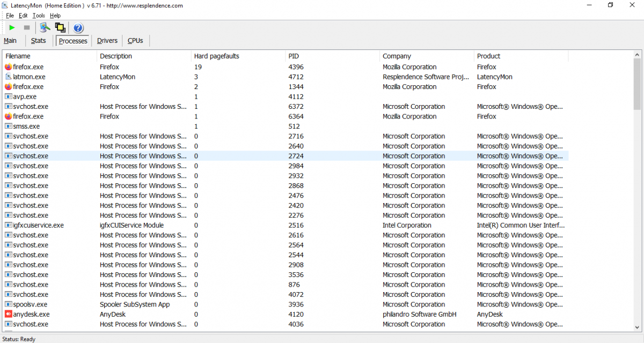Click the PID value 2420

click(x=296, y=206)
